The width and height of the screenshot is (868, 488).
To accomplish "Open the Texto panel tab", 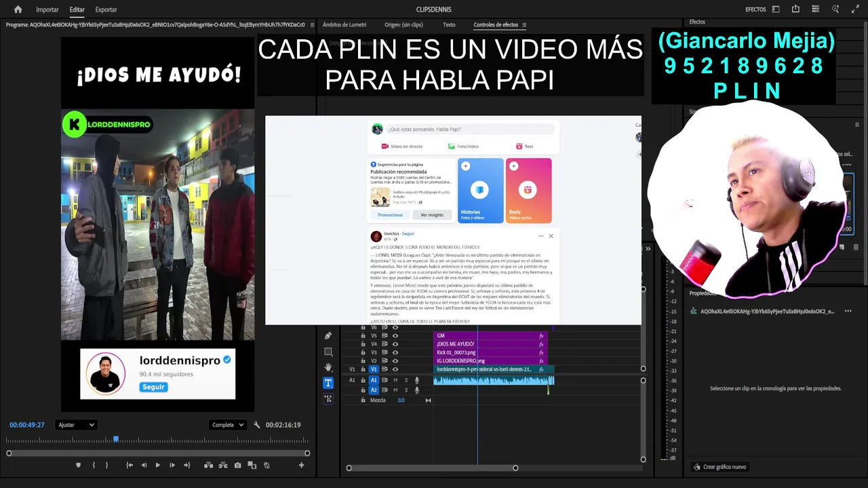I will 449,24.
